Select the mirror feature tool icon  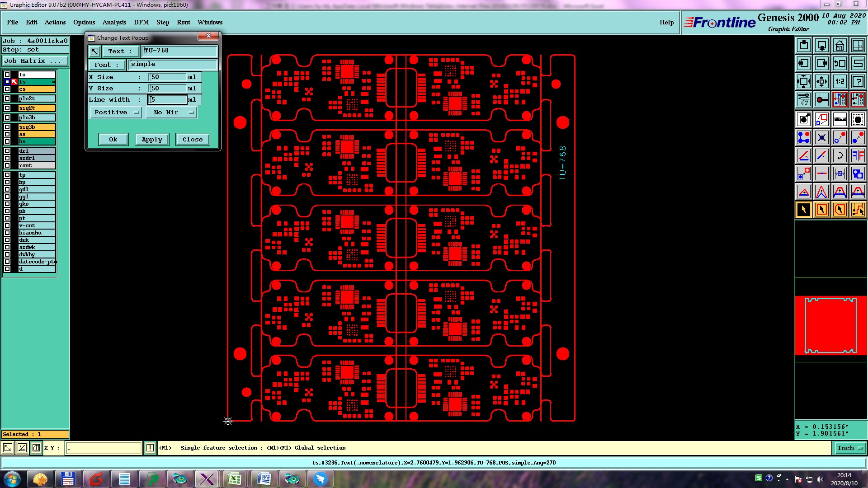coord(858,155)
